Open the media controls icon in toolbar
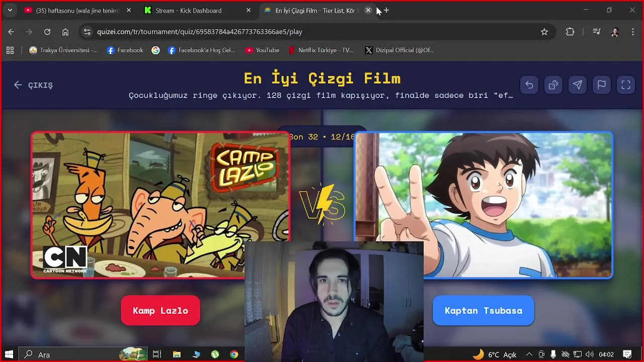Screen dimensions: 644x362 point(597,32)
